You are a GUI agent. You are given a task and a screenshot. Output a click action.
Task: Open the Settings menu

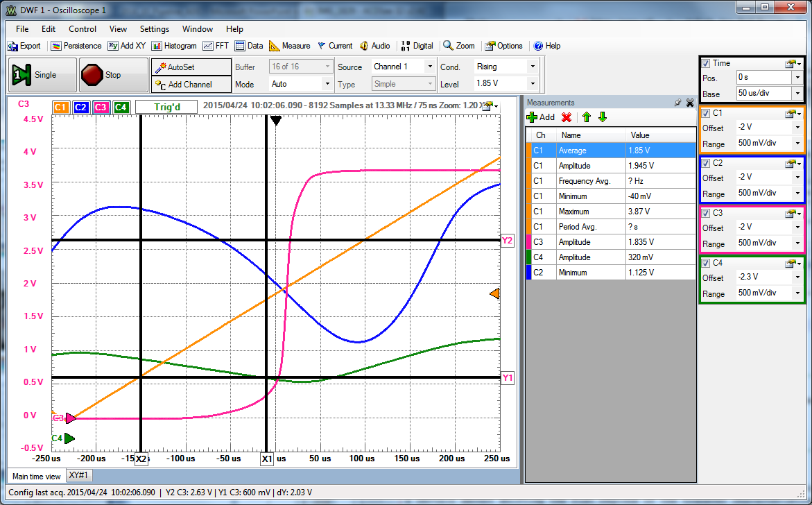(154, 29)
